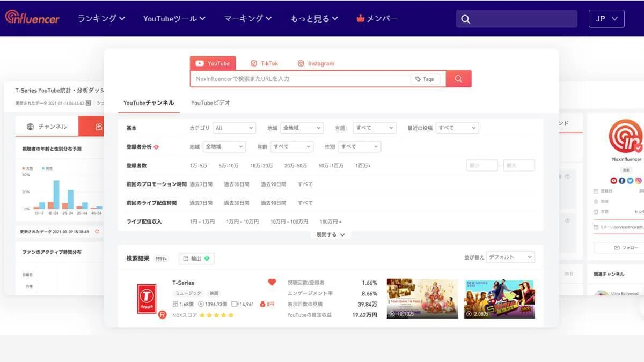Open the マーキング menu
This screenshot has height=362, width=644.
(248, 18)
